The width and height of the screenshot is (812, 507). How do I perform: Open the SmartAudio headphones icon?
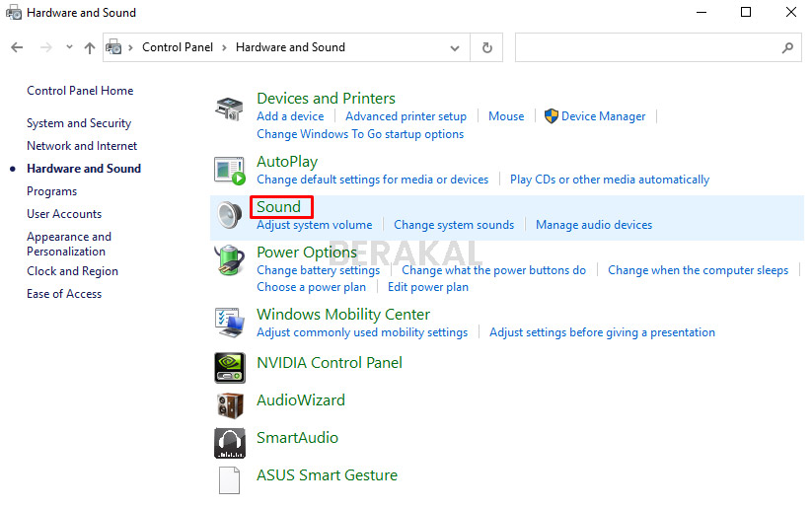click(229, 442)
